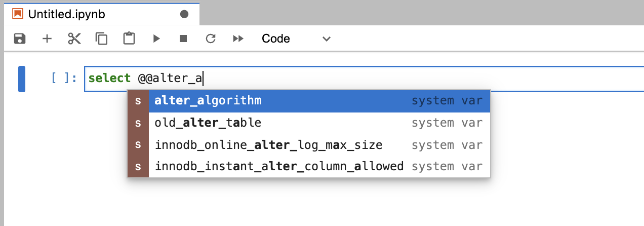Restart the kernel with the circular arrow icon
Viewport: 644px width, 226px height.
pos(211,39)
